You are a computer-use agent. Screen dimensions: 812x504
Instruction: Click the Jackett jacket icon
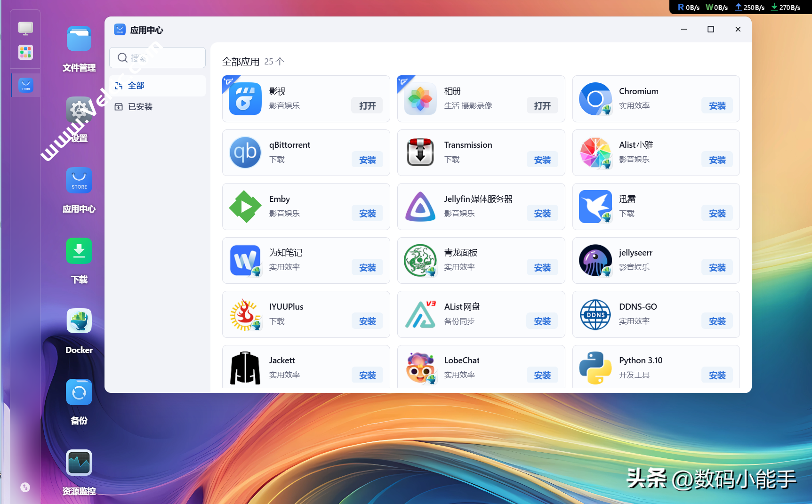click(x=245, y=368)
